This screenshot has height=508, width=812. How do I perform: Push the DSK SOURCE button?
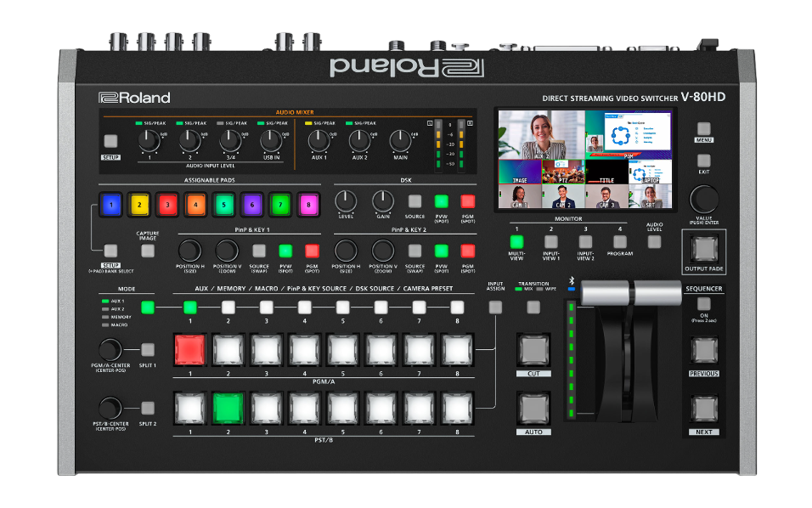pyautogui.click(x=414, y=201)
